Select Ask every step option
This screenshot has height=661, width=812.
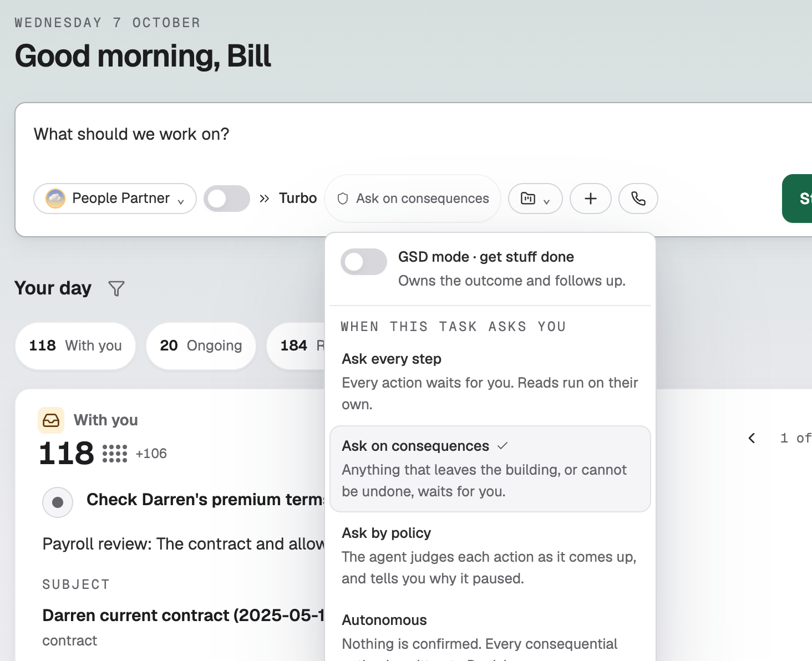(490, 382)
